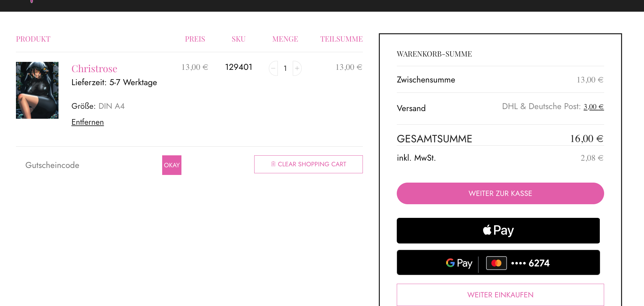Increase quantity with the plus button
The width and height of the screenshot is (644, 306).
[297, 68]
